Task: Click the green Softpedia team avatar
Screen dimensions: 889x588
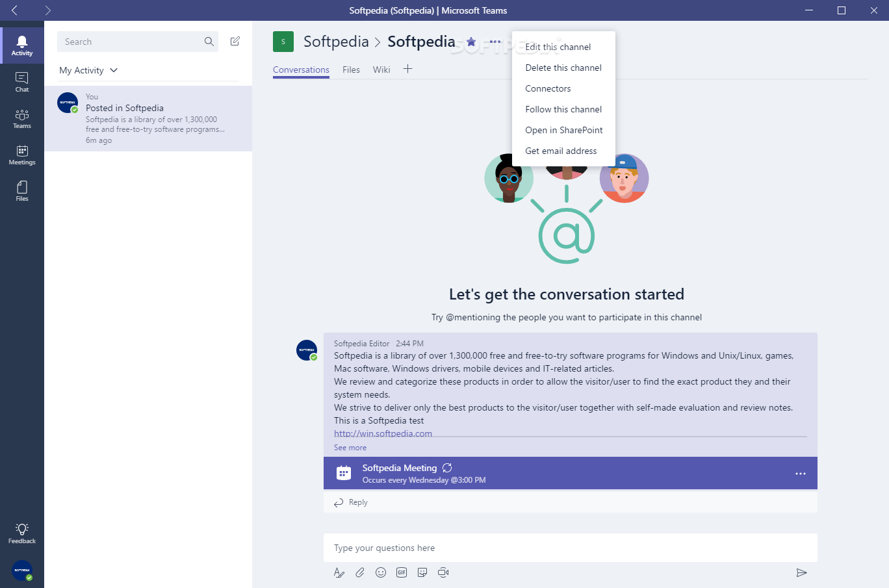Action: click(283, 42)
